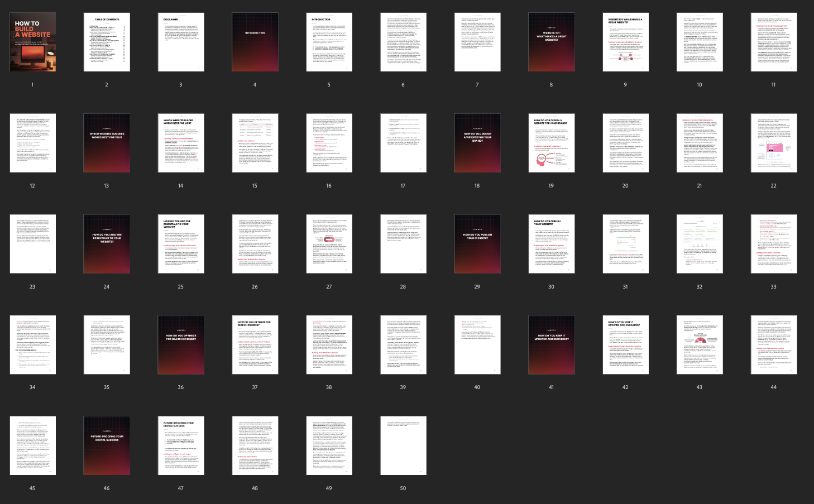The height and width of the screenshot is (504, 814).
Task: Select the 'Website 101' chapter divider page 8
Action: (551, 42)
